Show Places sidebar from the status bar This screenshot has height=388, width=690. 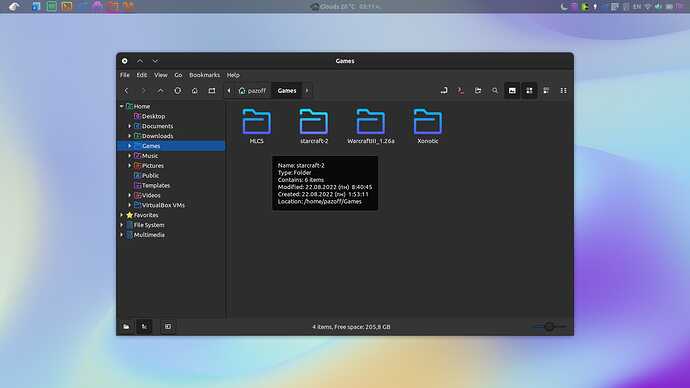pos(126,326)
